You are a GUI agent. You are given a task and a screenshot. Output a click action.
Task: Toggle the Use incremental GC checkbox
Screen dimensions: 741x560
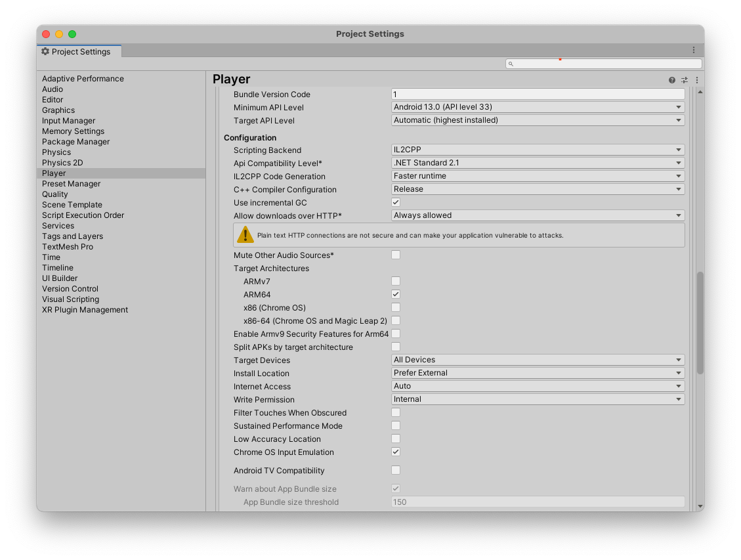point(395,202)
